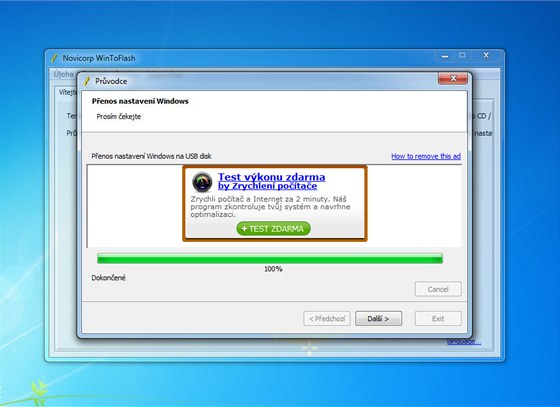Click the Novicorp WinToFlash title icon
This screenshot has height=407, width=560.
(54, 58)
